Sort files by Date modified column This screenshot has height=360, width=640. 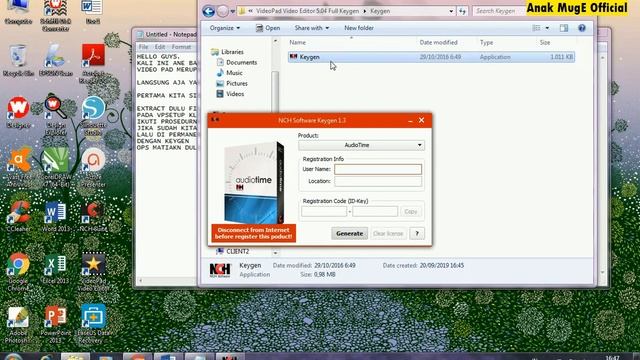438,42
